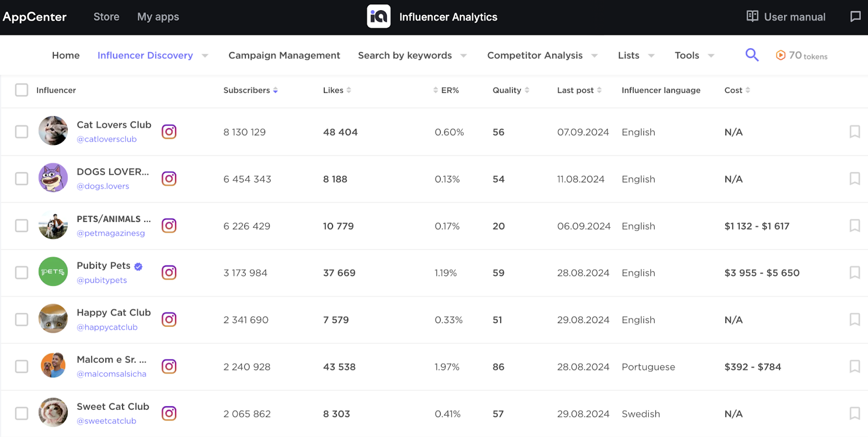Toggle the select-all Influencer checkbox
This screenshot has width=868, height=437.
point(22,90)
